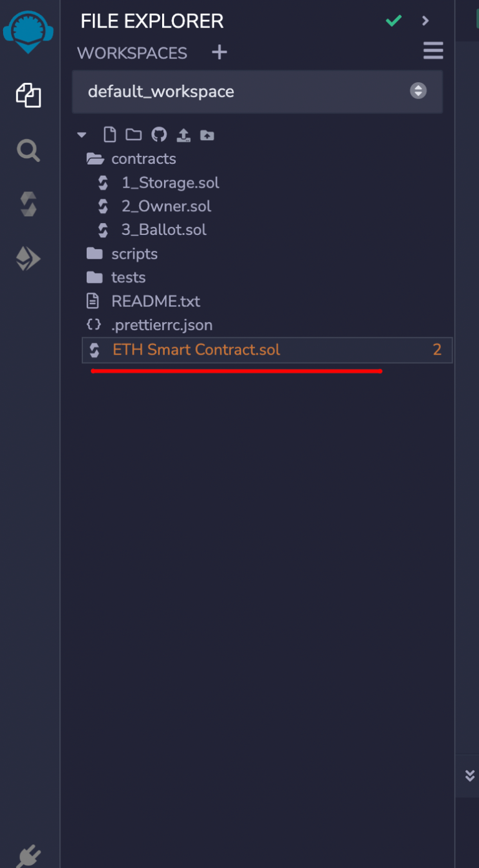
Task: Open the workspaces hamburger menu
Action: pos(433,50)
